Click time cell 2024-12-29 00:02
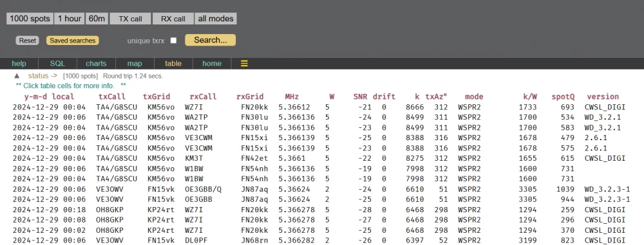This screenshot has width=644, height=245. point(50,230)
